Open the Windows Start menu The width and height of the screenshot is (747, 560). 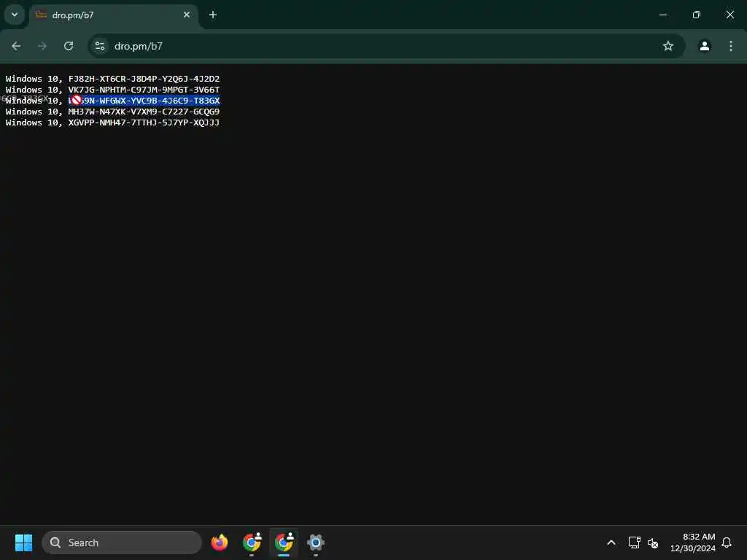[x=24, y=542]
